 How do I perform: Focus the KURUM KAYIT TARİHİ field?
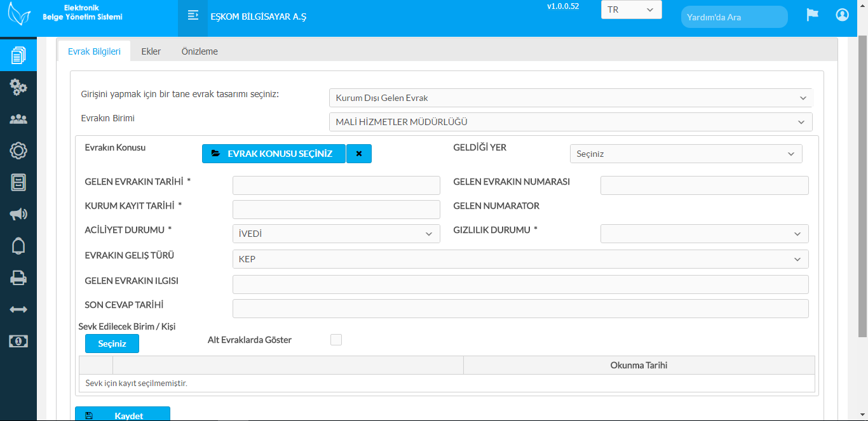coord(336,210)
